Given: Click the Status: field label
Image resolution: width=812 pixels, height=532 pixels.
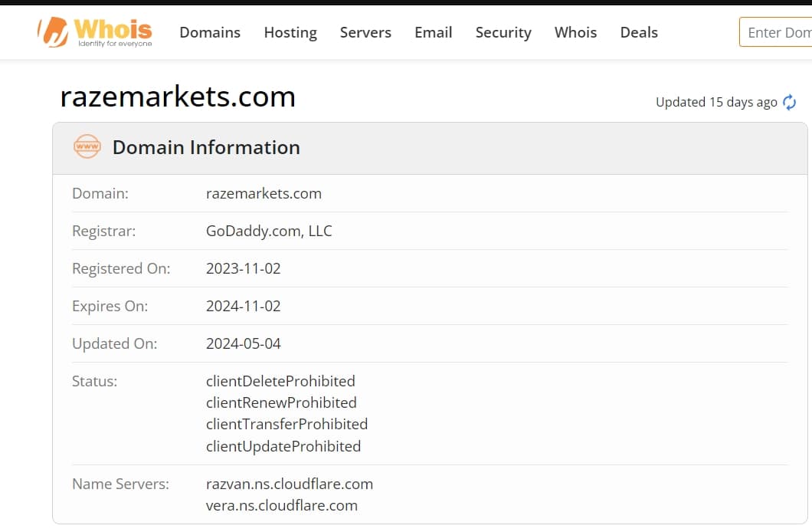Looking at the screenshot, I should coord(94,381).
